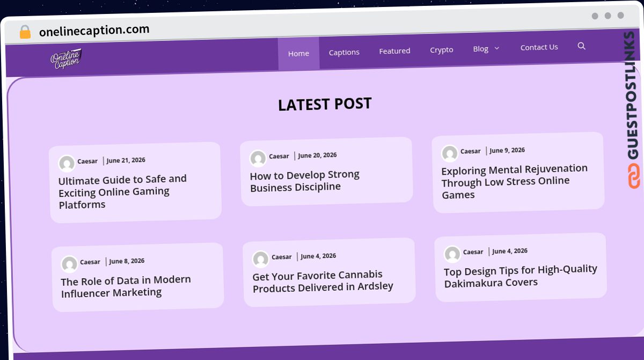The image size is (644, 360).
Task: Go to the Home tab
Action: pos(298,53)
